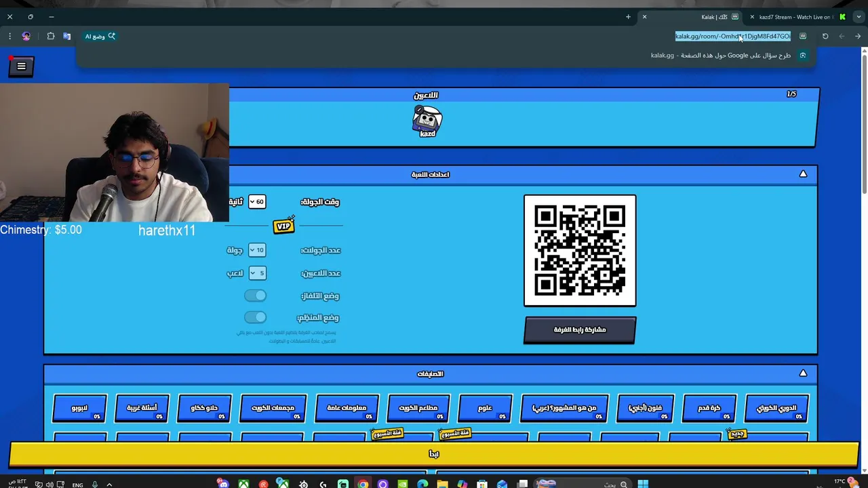868x488 pixels.
Task: Click the taskbar search box
Action: click(x=583, y=483)
